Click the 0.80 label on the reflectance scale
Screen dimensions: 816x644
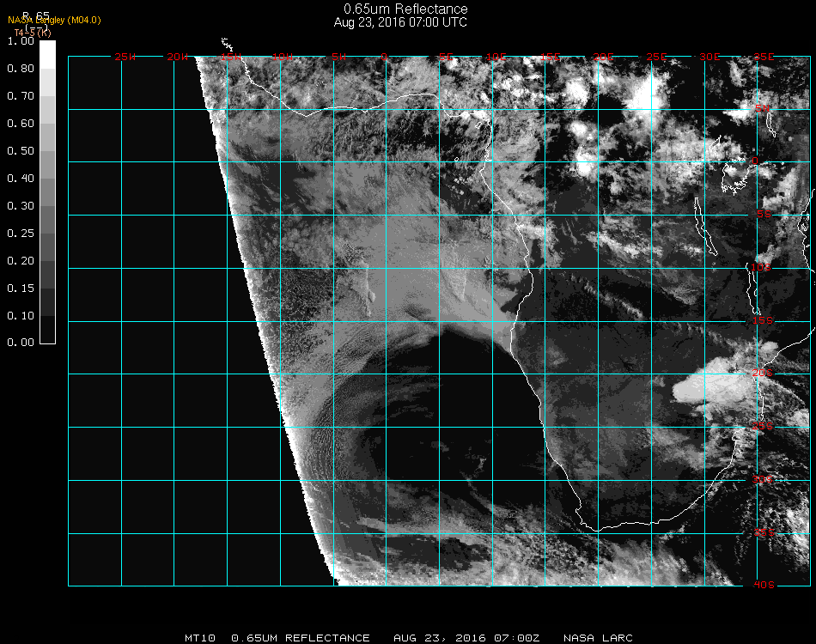click(21, 69)
